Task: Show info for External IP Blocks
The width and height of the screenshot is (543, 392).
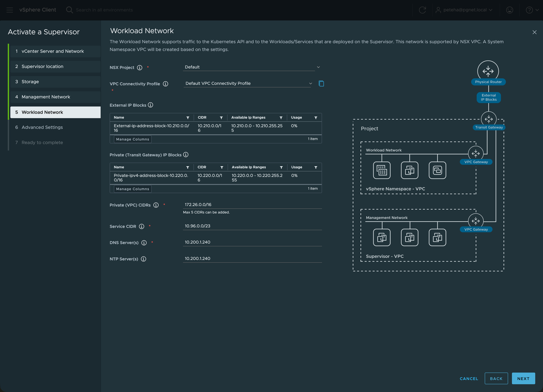Action: [150, 105]
